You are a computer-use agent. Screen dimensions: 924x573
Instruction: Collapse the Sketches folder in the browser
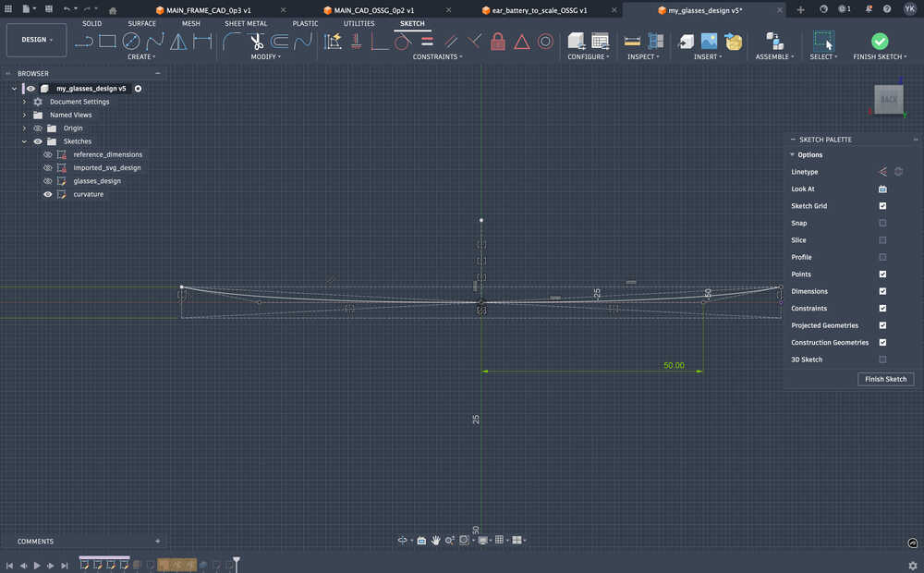(23, 140)
